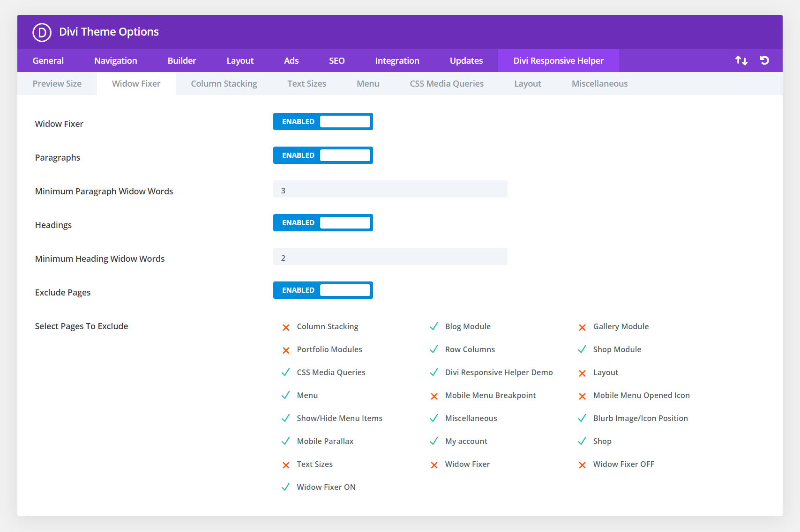Click the Divi logo icon

(x=42, y=32)
